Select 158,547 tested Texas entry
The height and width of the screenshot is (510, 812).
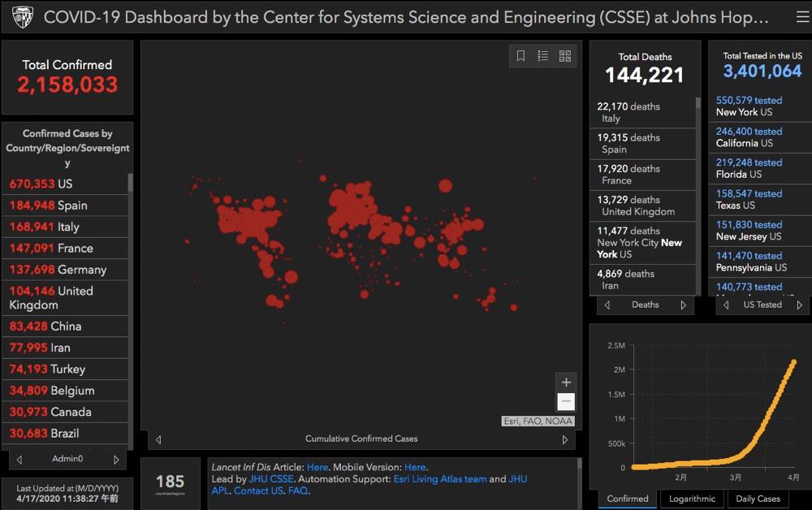(760, 199)
